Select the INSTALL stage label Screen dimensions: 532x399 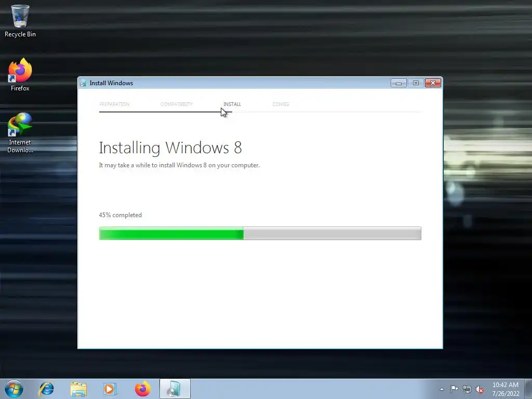point(232,104)
